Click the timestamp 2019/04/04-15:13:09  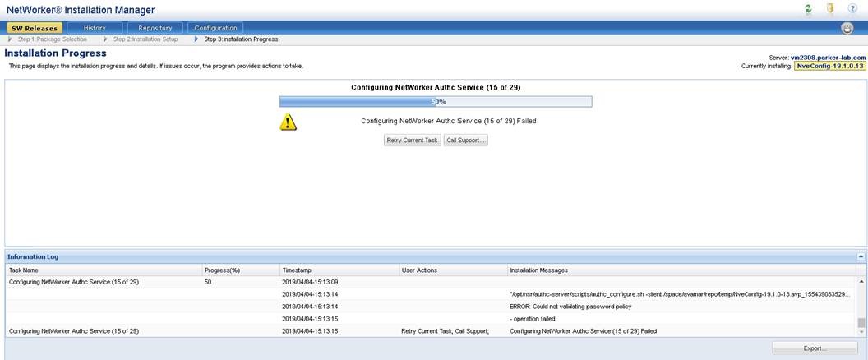point(310,282)
